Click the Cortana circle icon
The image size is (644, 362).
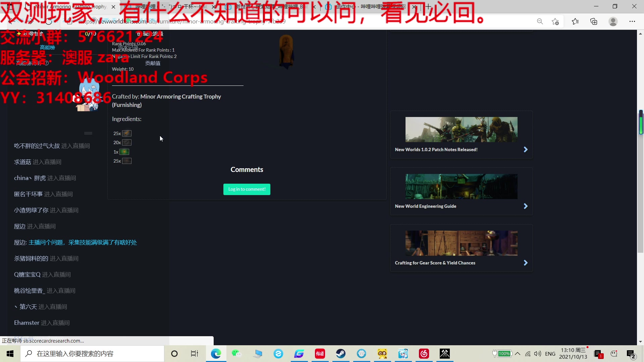click(174, 354)
